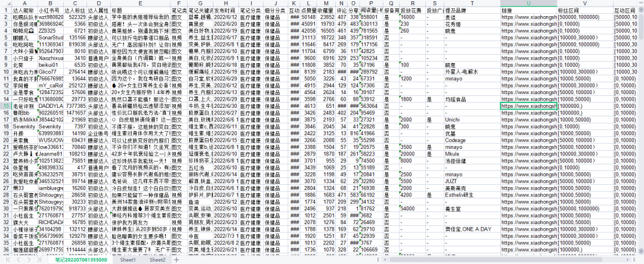The height and width of the screenshot is (264, 644).
Task: Click fan count cell 1471657
Action: [76, 113]
